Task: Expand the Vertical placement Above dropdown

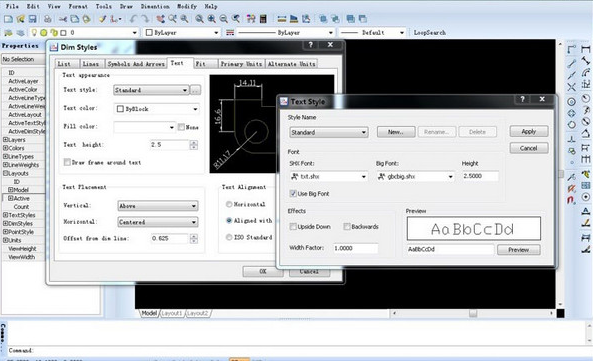Action: pos(158,206)
